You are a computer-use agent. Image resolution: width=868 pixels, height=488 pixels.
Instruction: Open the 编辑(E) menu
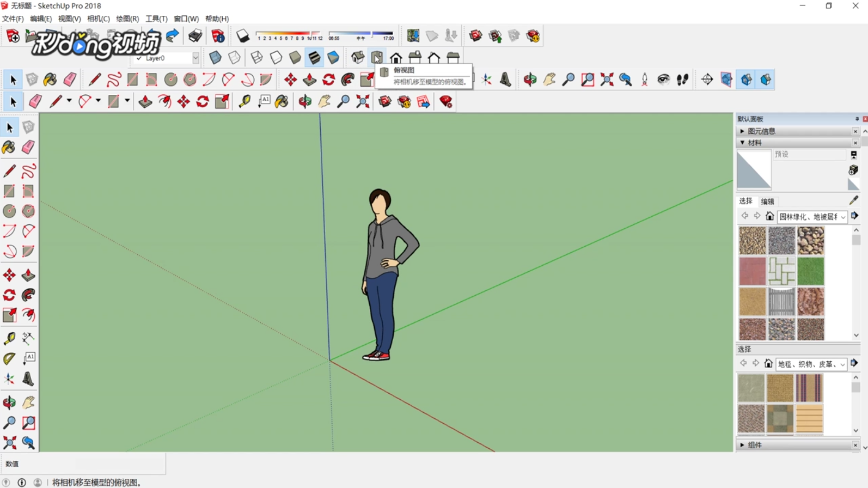pyautogui.click(x=41, y=19)
